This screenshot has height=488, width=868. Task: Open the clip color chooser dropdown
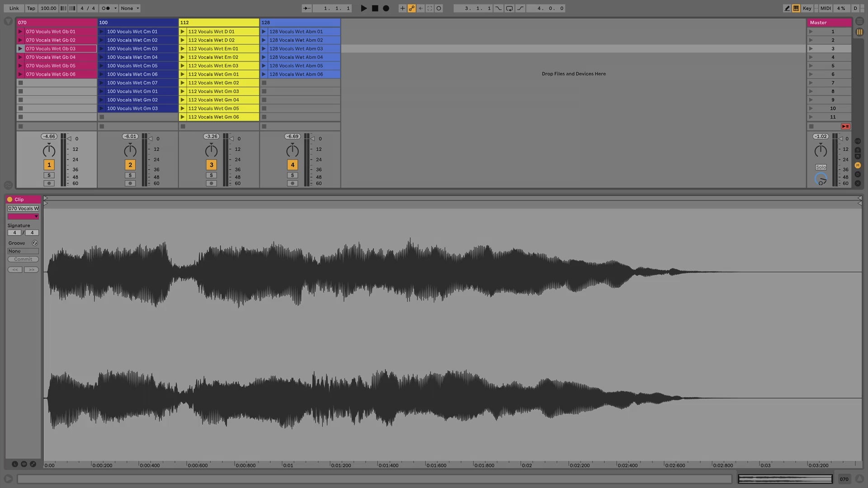[23, 216]
